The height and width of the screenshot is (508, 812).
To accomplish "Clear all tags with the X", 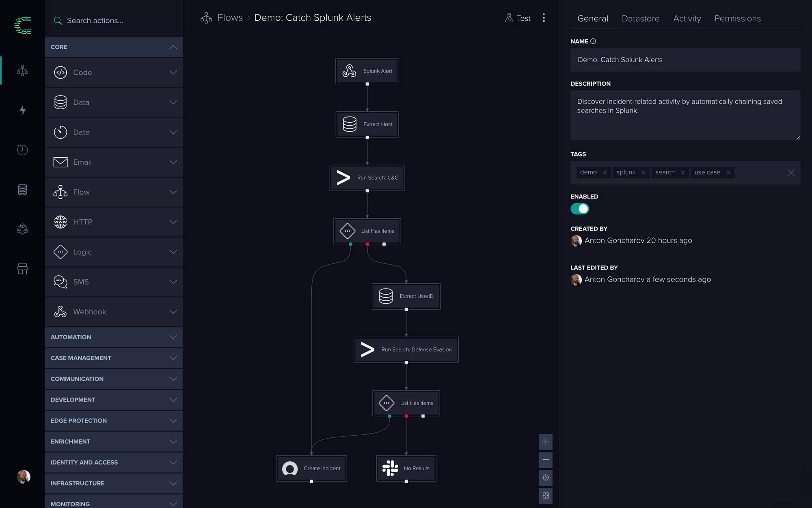I will (x=790, y=173).
